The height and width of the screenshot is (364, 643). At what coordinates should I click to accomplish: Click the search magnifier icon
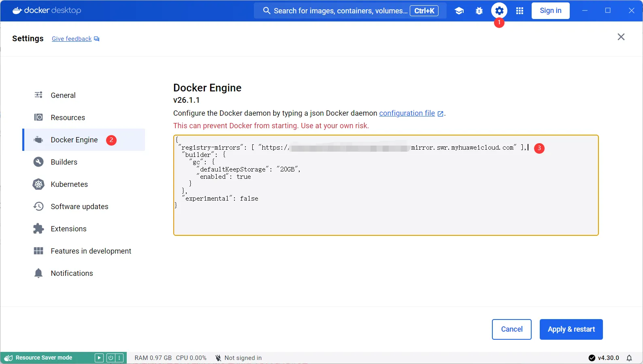[x=266, y=11]
